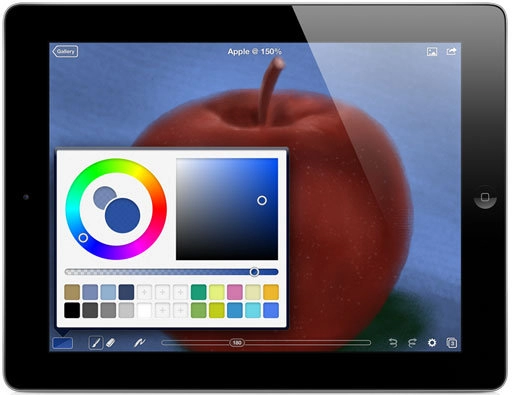Select the dark navy swatch
This screenshot has width=512, height=395.
click(x=126, y=292)
